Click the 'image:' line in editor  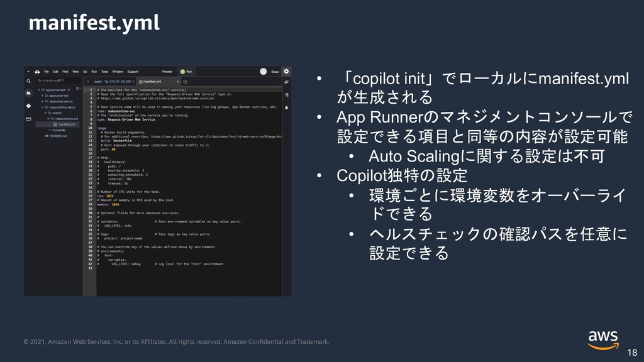pyautogui.click(x=103, y=128)
